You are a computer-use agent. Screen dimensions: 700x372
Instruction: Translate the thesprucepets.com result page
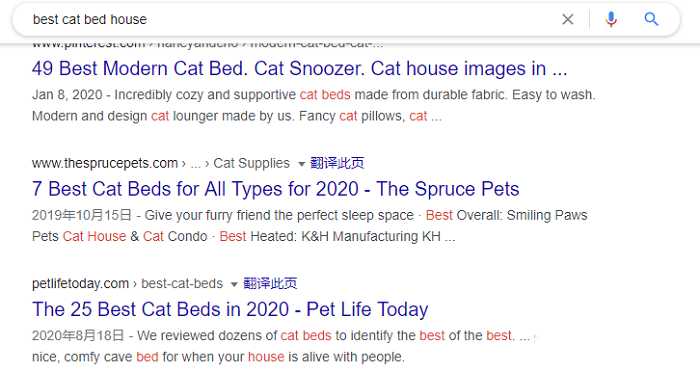tap(337, 163)
